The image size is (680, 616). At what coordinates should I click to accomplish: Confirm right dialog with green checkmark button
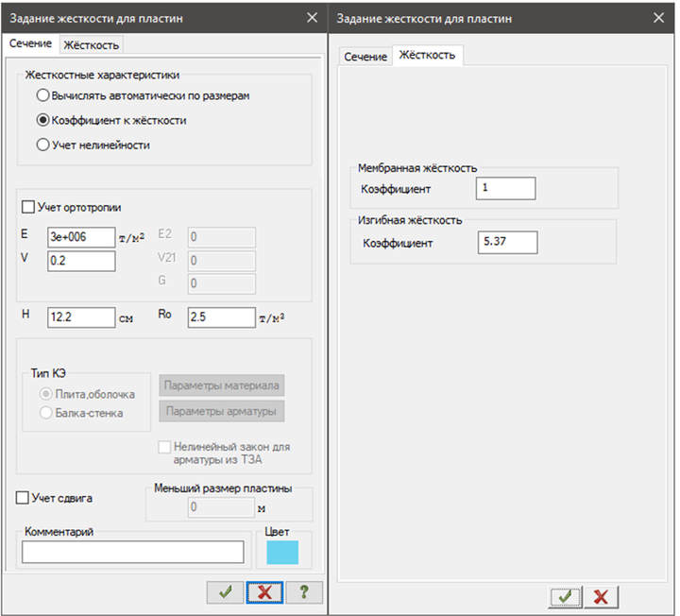click(x=565, y=596)
